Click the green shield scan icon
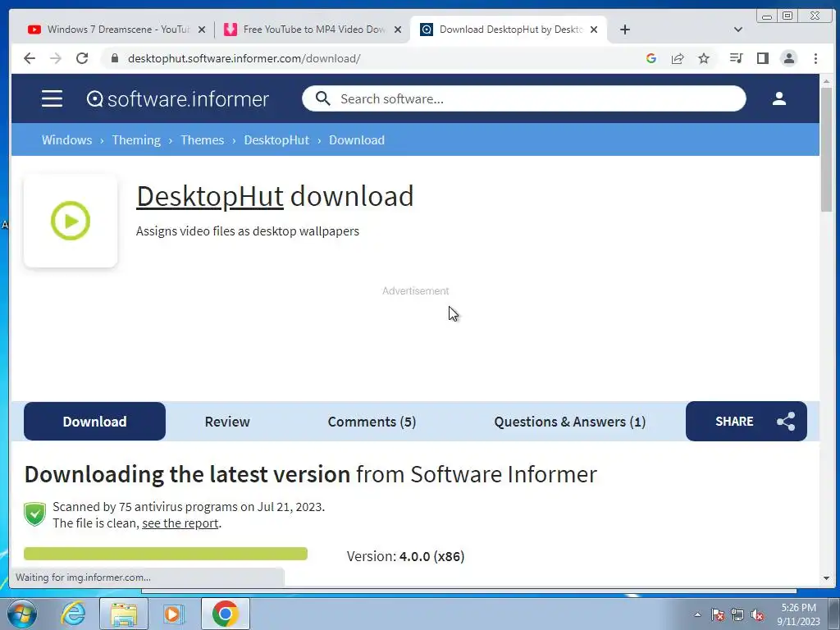 click(34, 514)
